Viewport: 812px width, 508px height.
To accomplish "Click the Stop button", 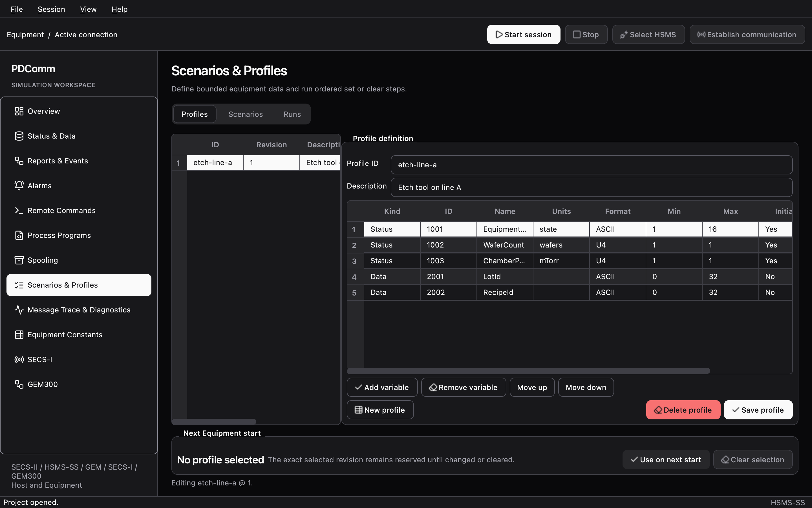I will [586, 35].
